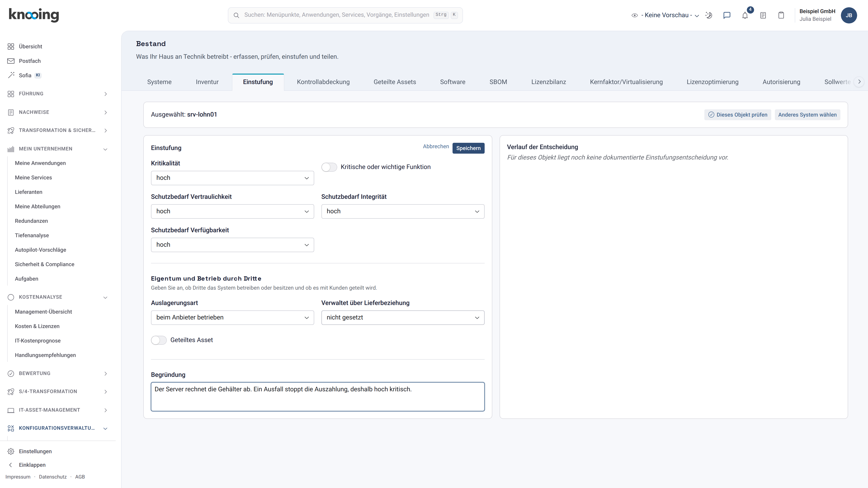The width and height of the screenshot is (868, 488).
Task: Open the Kontrollabdeckung tab
Action: (x=323, y=82)
